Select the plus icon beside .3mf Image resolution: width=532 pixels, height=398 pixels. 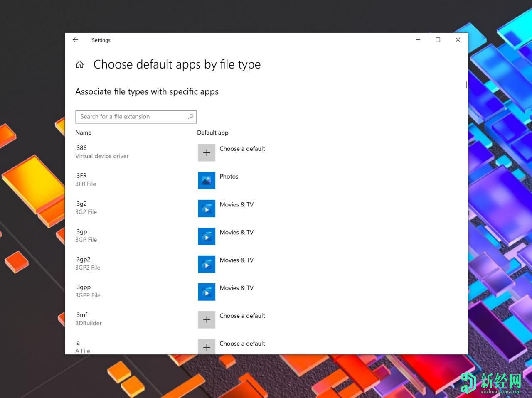(x=207, y=319)
